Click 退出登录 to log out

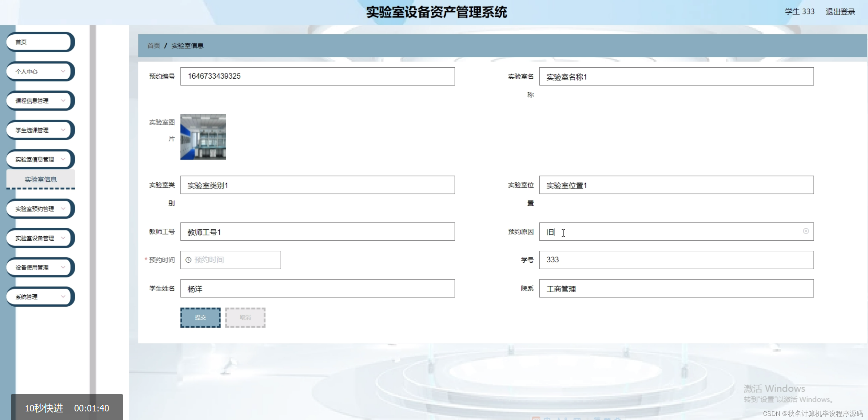[840, 12]
